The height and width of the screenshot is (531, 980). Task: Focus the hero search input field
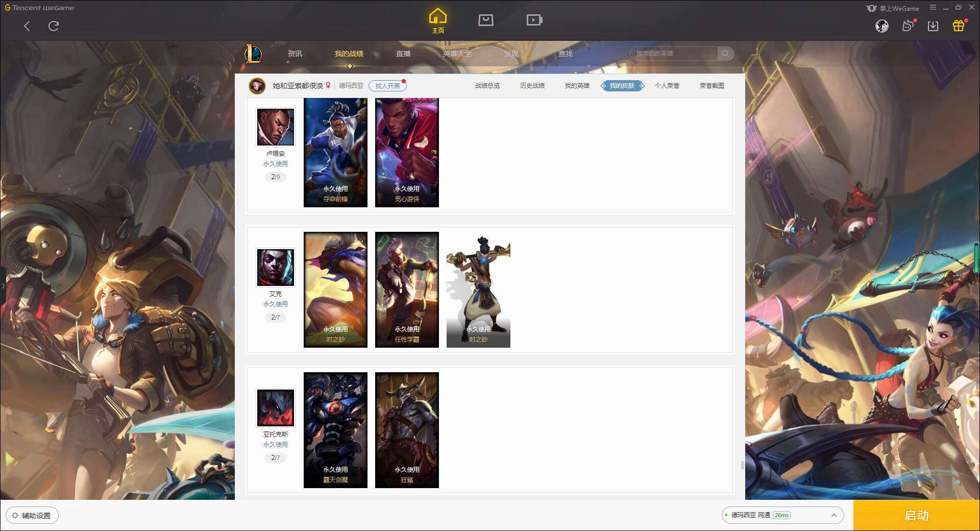tap(674, 54)
